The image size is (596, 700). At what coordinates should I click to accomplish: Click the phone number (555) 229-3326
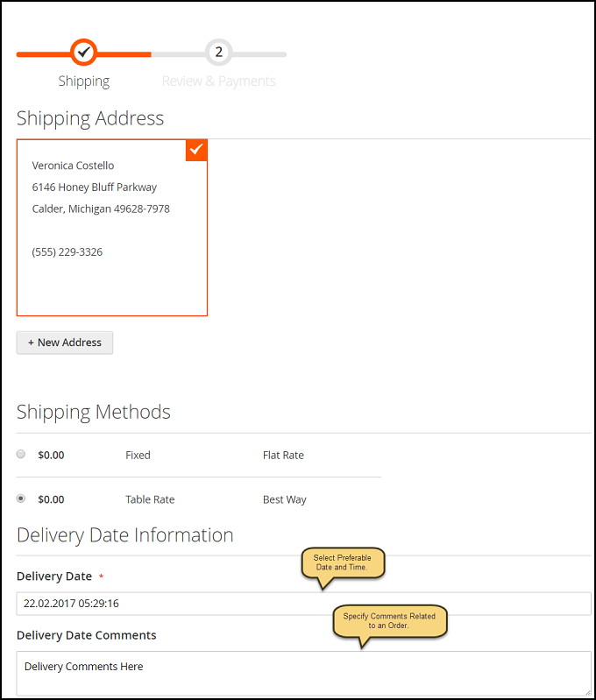67,252
